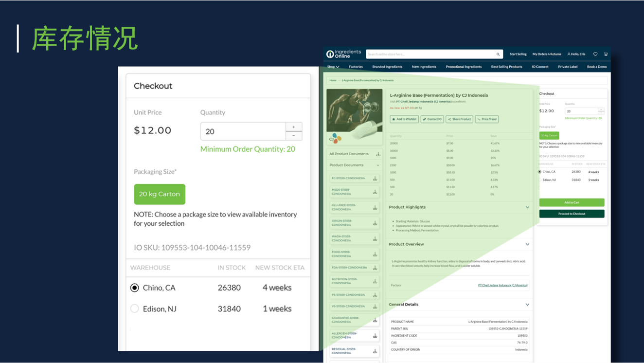Collapse the Product Documents section

[378, 165]
